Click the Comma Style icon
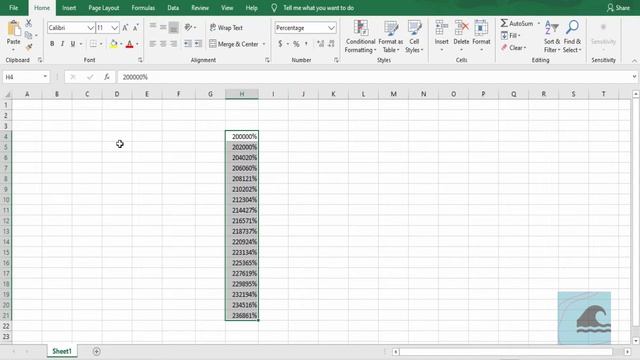The width and height of the screenshot is (640, 360). [306, 44]
